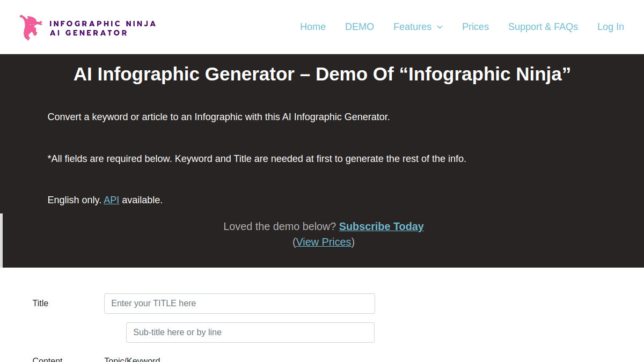Click the 'Convert a keyword or article' paragraph
The height and width of the screenshot is (362, 644).
pos(218,117)
